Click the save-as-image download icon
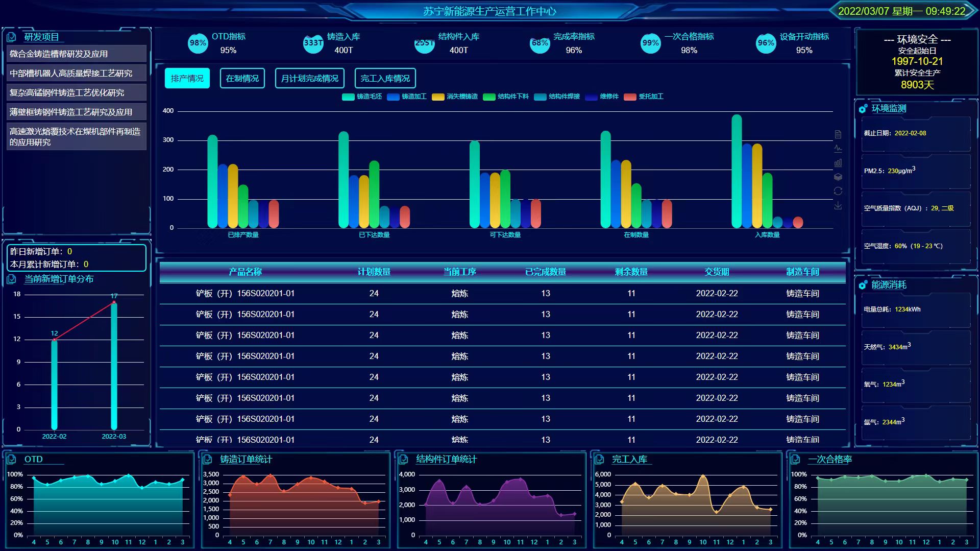980x551 pixels. [838, 205]
